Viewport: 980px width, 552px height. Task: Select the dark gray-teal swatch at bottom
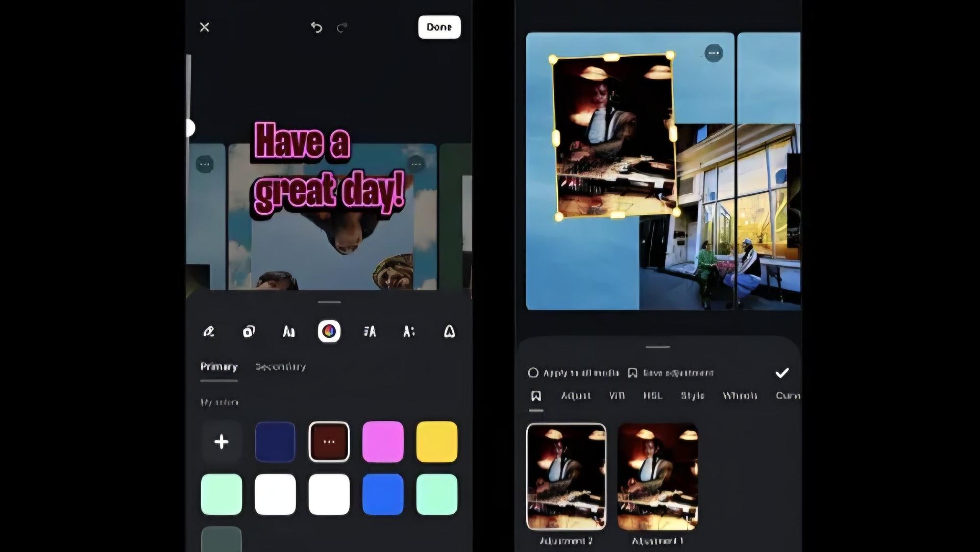pos(222,539)
